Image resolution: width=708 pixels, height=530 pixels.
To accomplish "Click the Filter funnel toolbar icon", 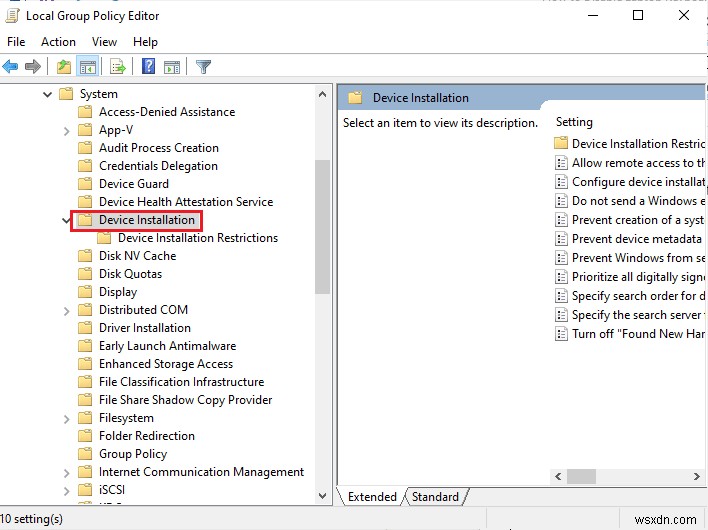I will (204, 67).
